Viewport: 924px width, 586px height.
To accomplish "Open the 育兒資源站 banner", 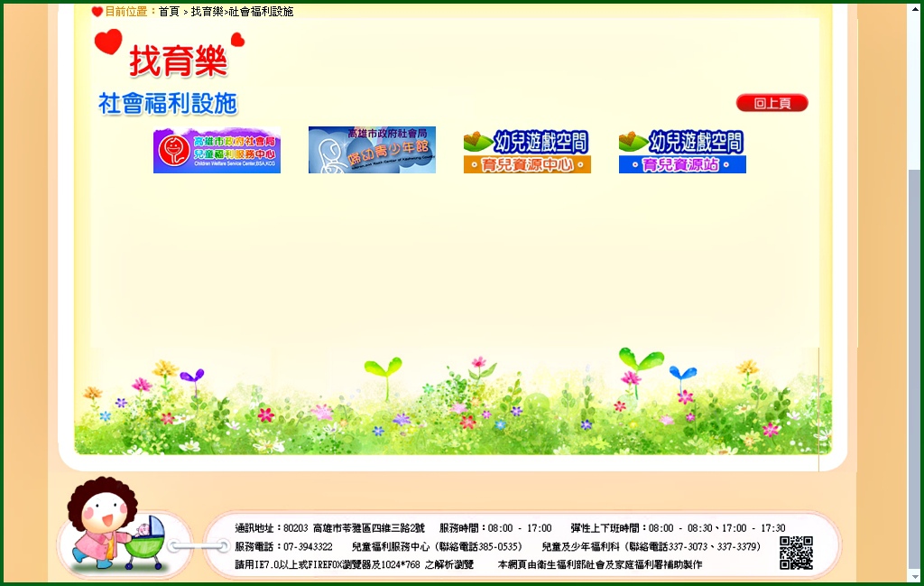I will tap(682, 152).
